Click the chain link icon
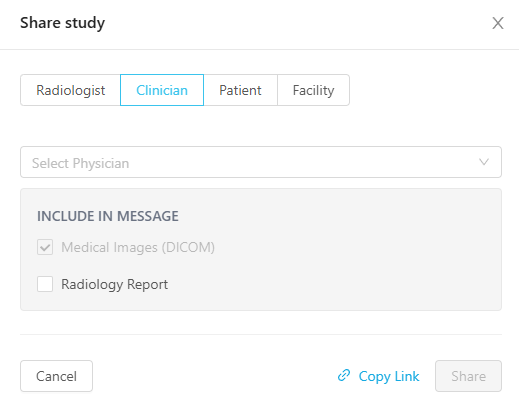The height and width of the screenshot is (410, 519). 344,376
